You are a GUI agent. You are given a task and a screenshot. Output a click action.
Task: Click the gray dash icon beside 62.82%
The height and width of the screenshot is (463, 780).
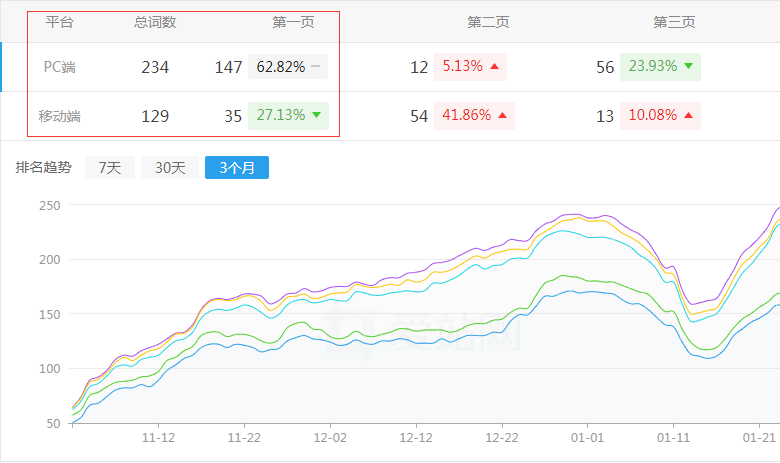pos(316,67)
